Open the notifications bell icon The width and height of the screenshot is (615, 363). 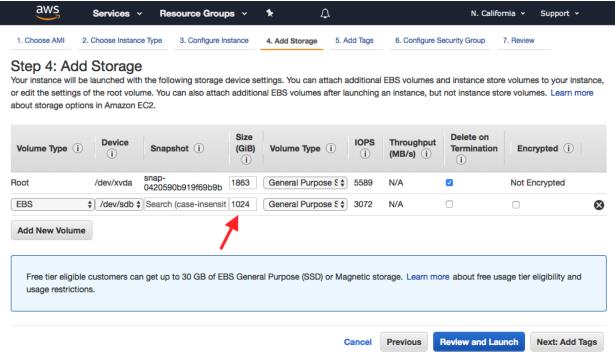(x=325, y=14)
